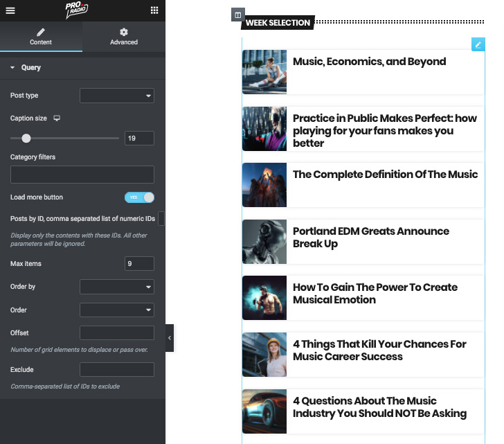The image size is (504, 444).
Task: Click the pencil icon on Content tab
Action: 41,32
